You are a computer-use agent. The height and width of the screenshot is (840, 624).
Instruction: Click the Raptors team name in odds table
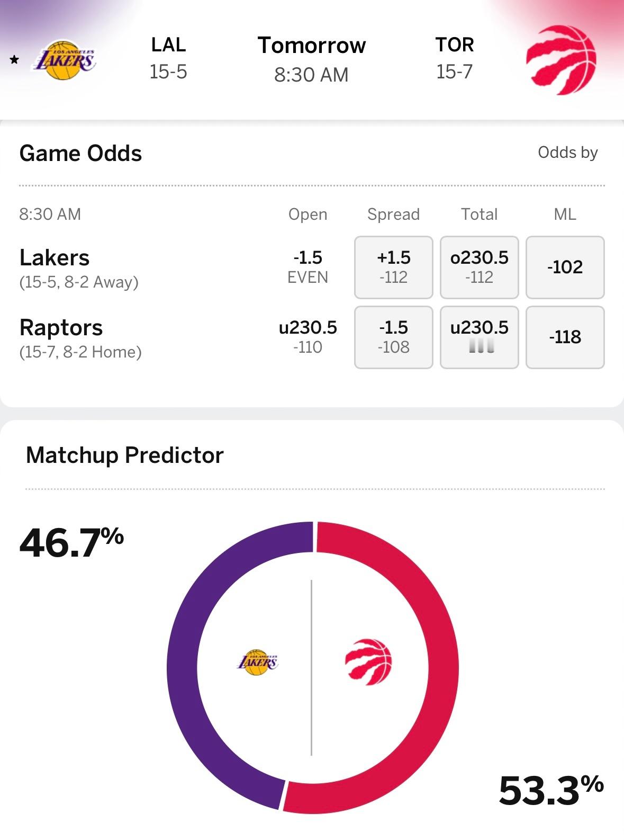coord(61,328)
